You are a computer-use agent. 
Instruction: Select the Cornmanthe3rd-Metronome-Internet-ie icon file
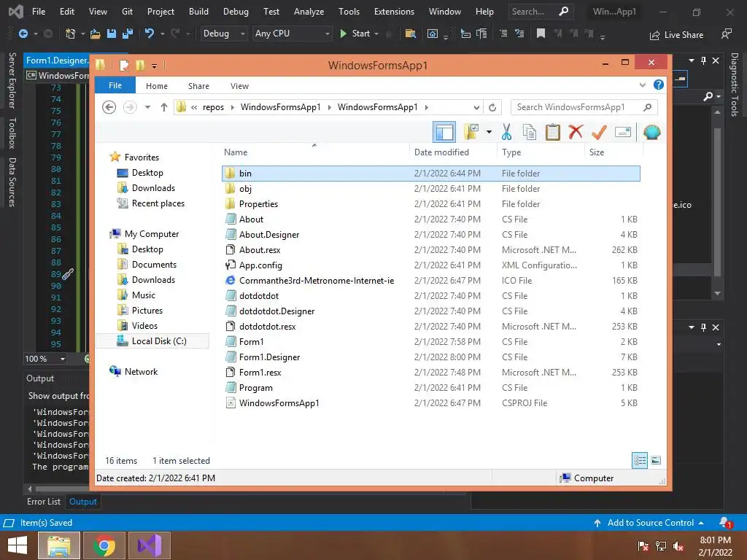tap(431, 281)
